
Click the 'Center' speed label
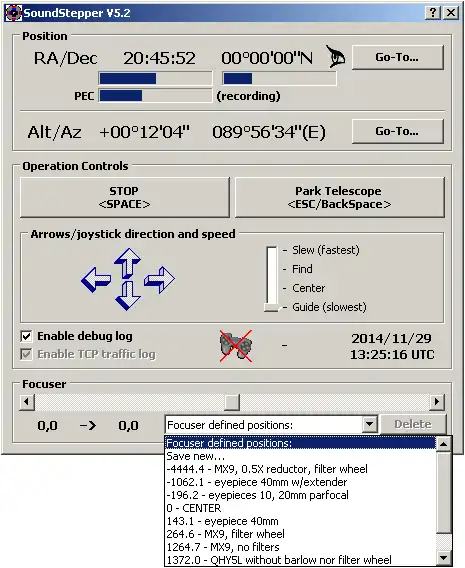tap(309, 288)
